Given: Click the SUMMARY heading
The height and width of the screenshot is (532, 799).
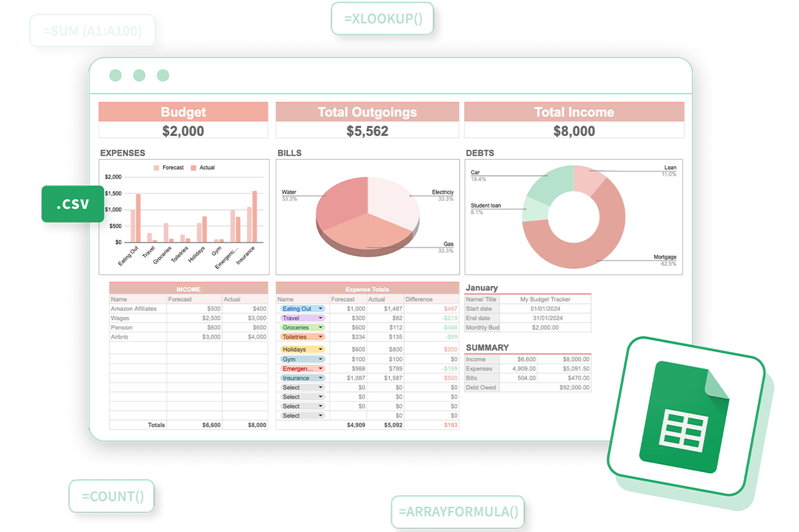Looking at the screenshot, I should click(487, 347).
